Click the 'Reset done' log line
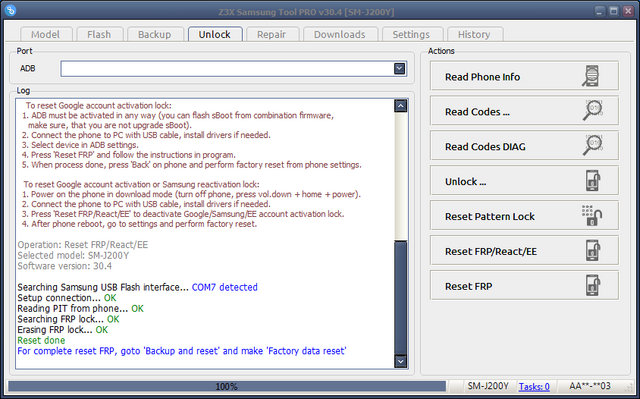This screenshot has width=640, height=399. [x=41, y=340]
